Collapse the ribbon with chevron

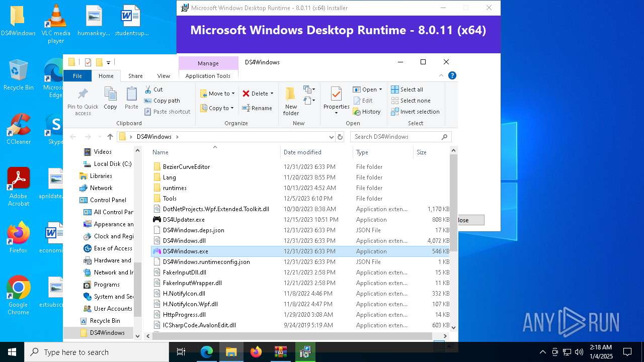[x=441, y=75]
